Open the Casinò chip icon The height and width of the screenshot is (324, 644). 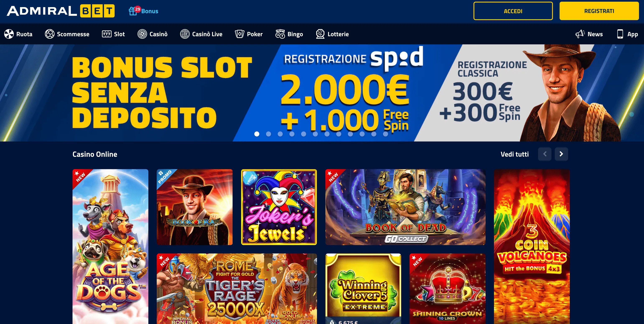click(x=142, y=34)
